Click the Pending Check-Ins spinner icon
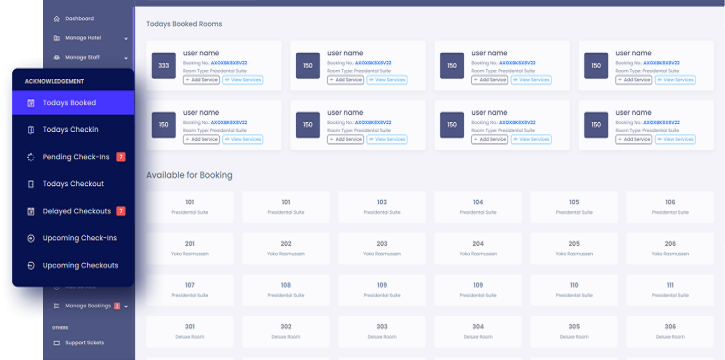The image size is (725, 360). tap(31, 157)
